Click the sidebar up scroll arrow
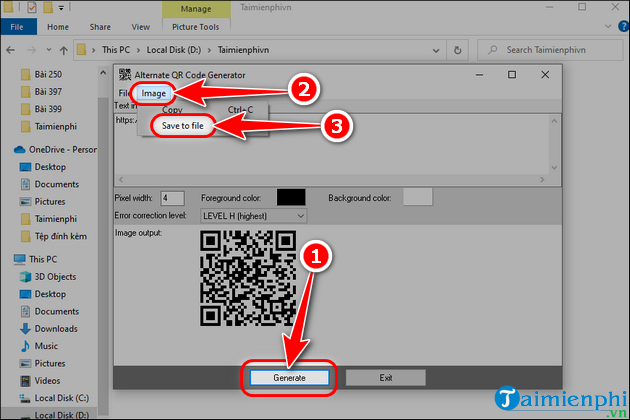This screenshot has height=420, width=630. 103,73
